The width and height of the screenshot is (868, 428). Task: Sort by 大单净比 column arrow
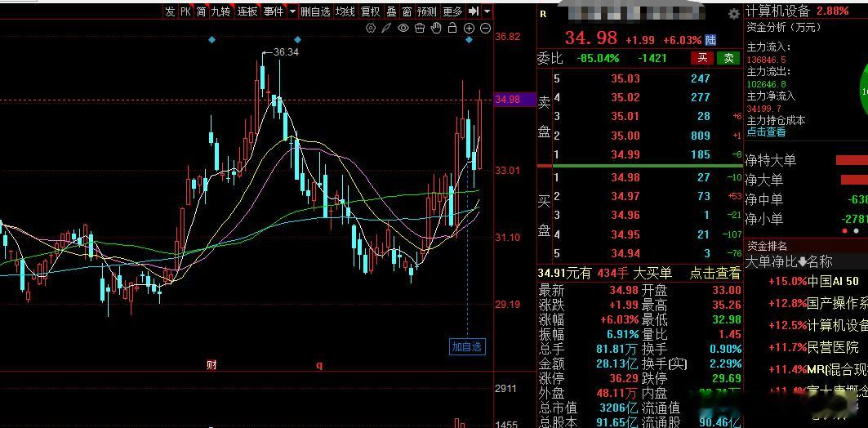[802, 261]
